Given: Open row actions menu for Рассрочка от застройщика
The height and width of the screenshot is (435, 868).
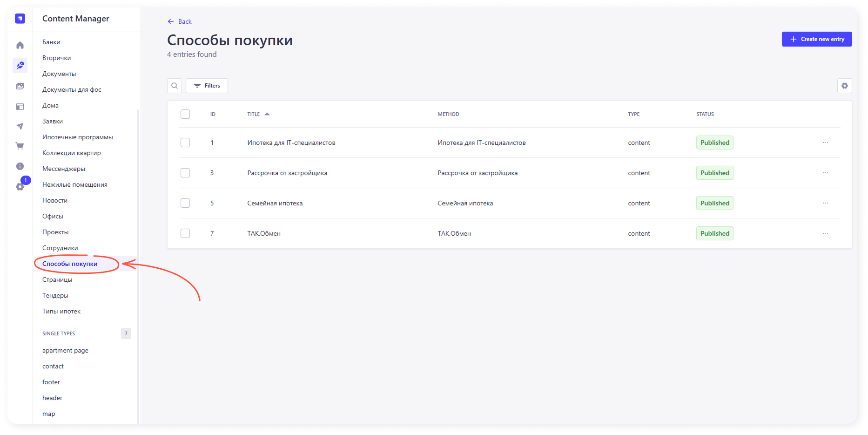Looking at the screenshot, I should tap(825, 173).
